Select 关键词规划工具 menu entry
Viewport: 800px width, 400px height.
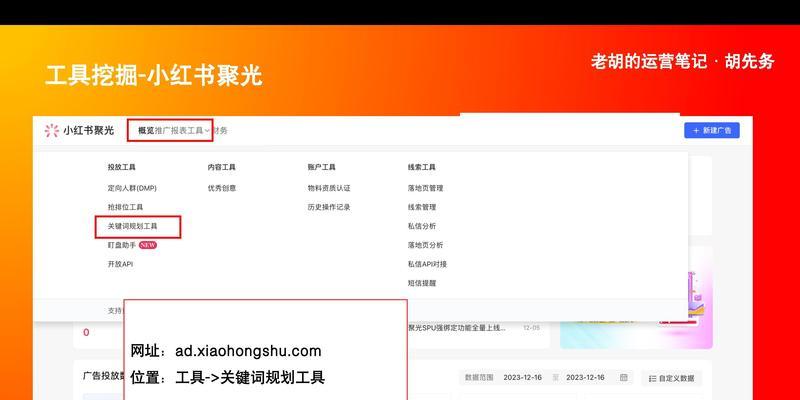pyautogui.click(x=132, y=226)
